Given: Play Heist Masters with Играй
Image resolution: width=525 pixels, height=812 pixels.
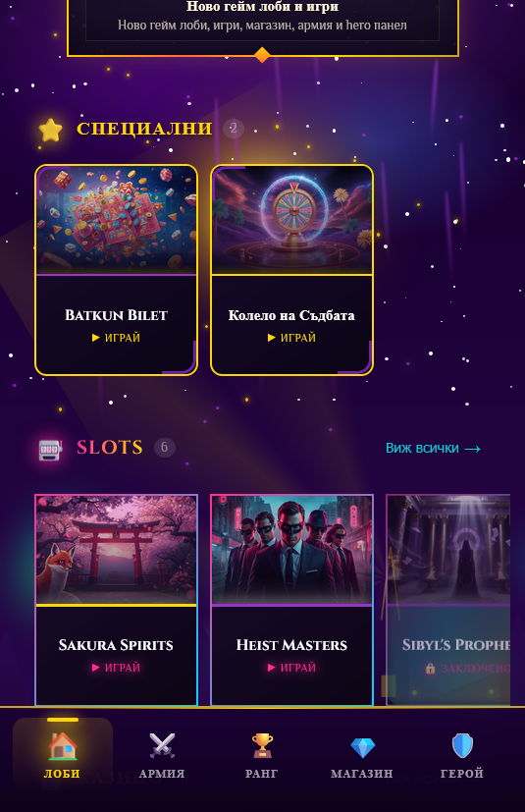Looking at the screenshot, I should [291, 668].
